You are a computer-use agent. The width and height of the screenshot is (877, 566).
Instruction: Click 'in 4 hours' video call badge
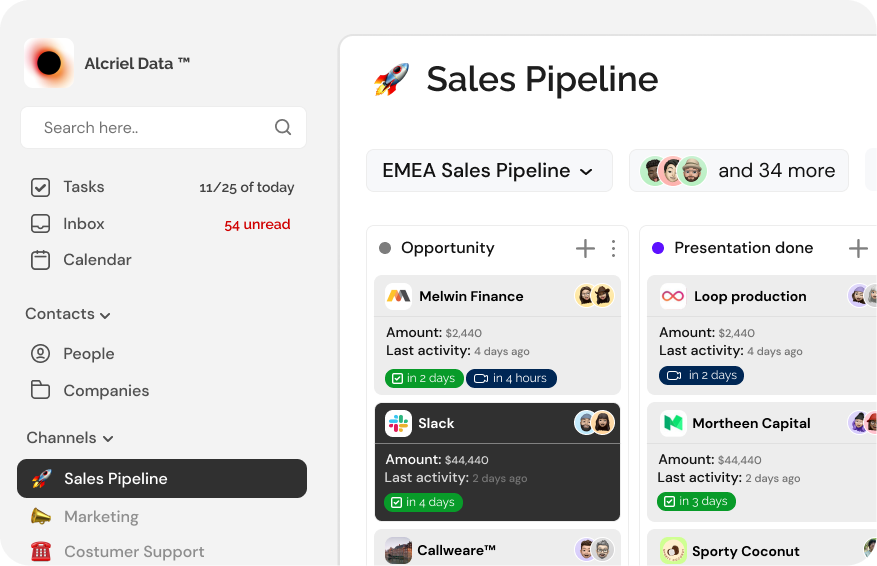coord(511,379)
